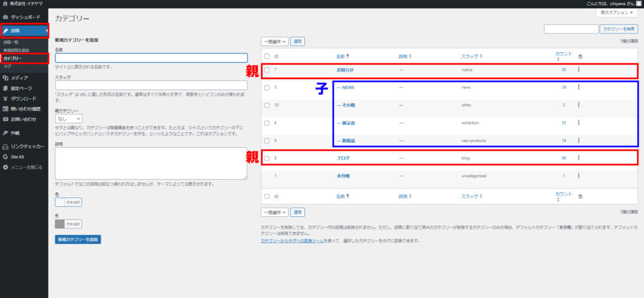
Task: Click the お問い合わせ envelope icon
Action: pyautogui.click(x=6, y=119)
